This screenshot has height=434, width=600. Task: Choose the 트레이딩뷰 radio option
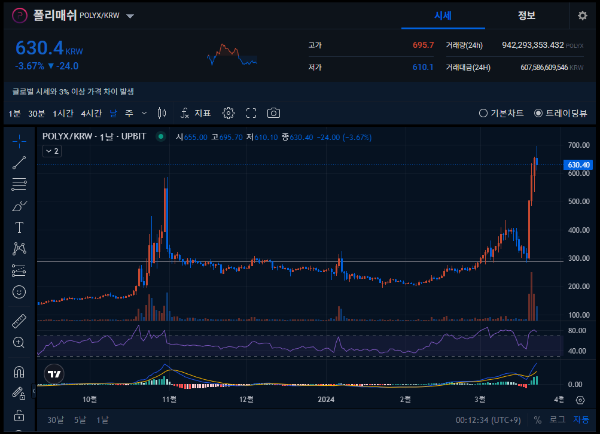561,113
